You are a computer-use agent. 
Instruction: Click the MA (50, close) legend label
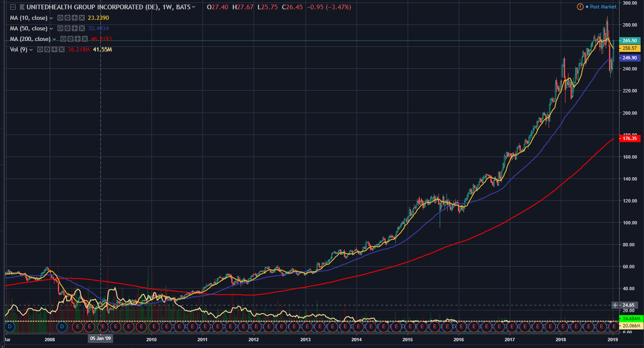click(x=29, y=28)
